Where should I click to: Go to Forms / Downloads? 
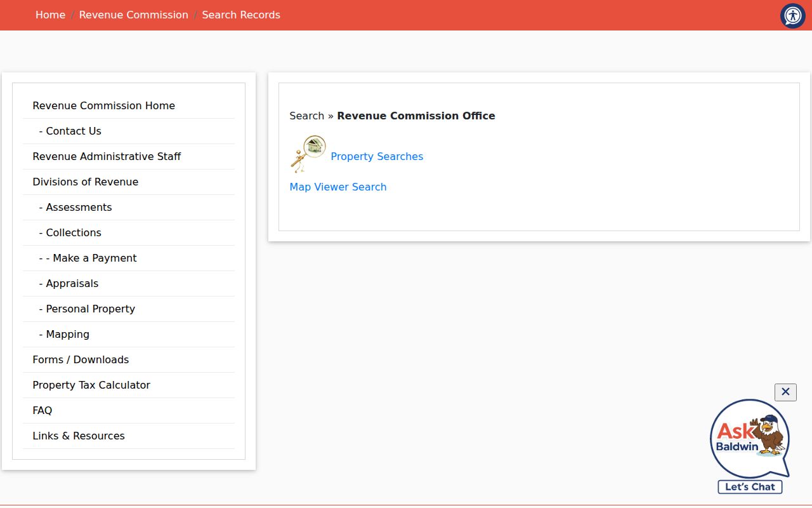(129, 359)
